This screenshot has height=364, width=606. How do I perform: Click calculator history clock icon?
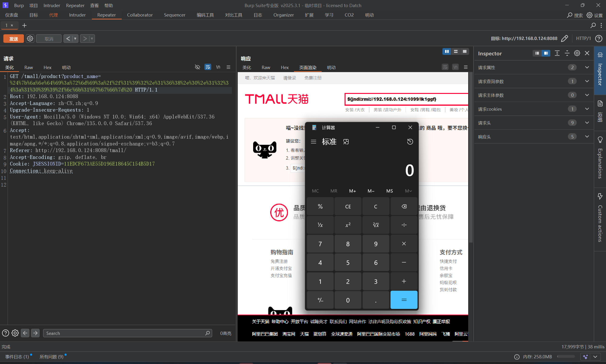410,141
